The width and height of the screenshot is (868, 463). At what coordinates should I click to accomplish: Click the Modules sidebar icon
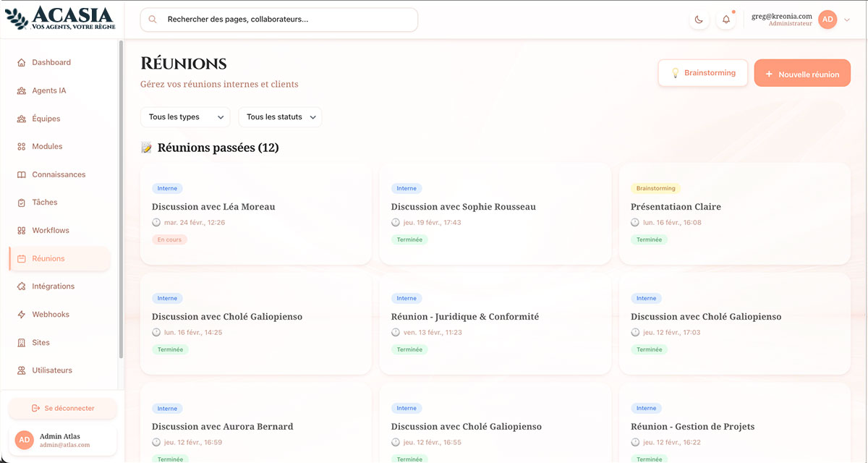[21, 146]
